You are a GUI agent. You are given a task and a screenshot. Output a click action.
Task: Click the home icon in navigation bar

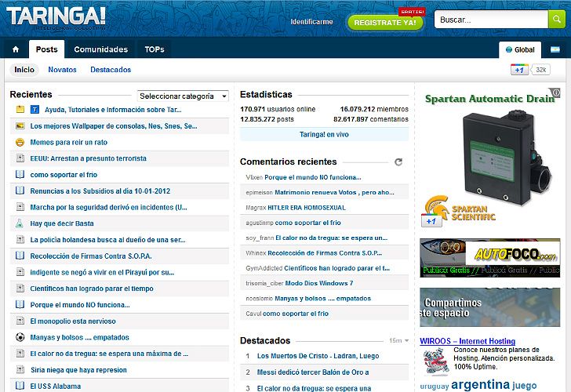pos(16,49)
